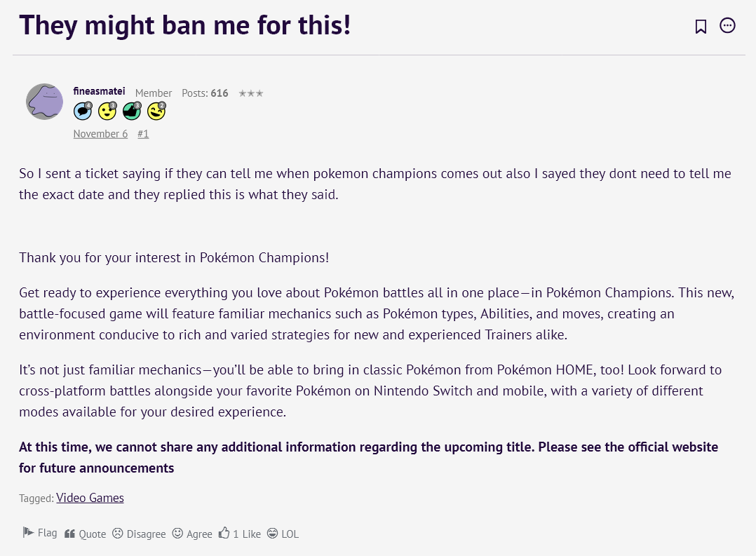Open the discussion options ellipsis menu
The height and width of the screenshot is (556, 756).
728,26
